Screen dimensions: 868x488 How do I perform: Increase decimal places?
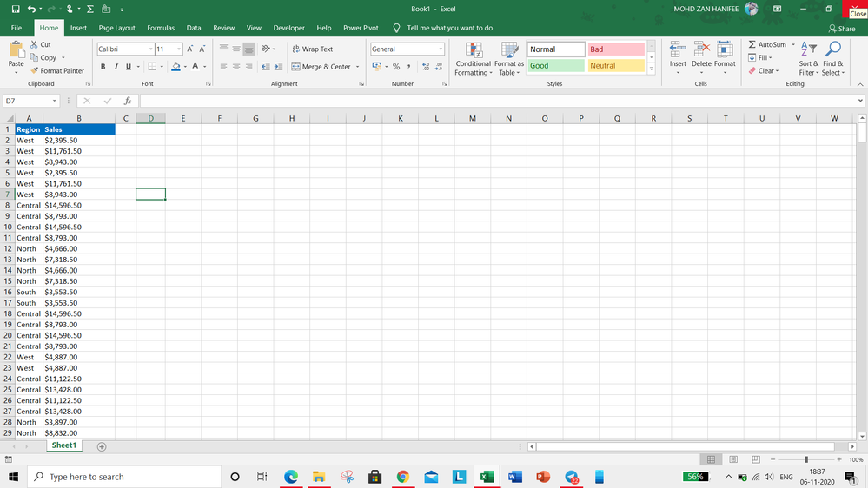pos(426,66)
